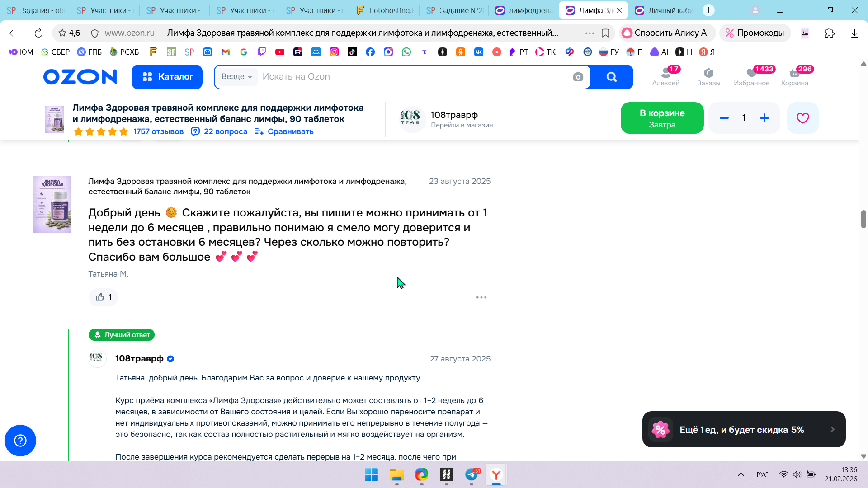
Task: Add product to favorites with heart icon
Action: [x=802, y=118]
